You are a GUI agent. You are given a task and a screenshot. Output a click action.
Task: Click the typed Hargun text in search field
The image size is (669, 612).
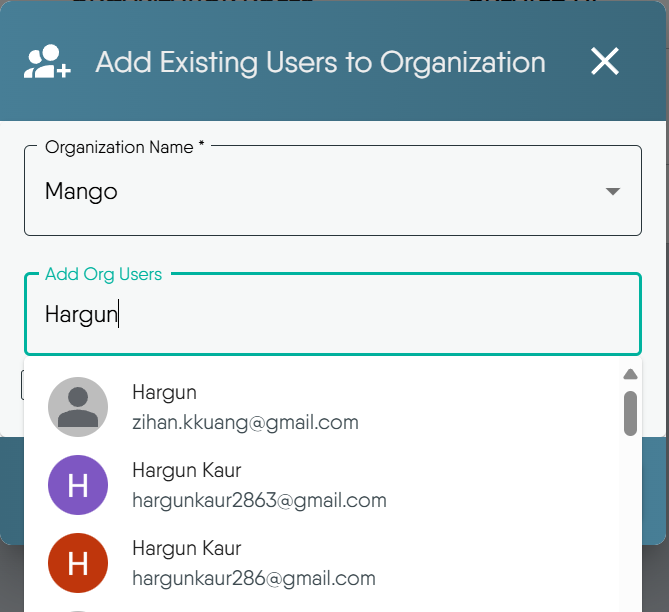(x=81, y=315)
